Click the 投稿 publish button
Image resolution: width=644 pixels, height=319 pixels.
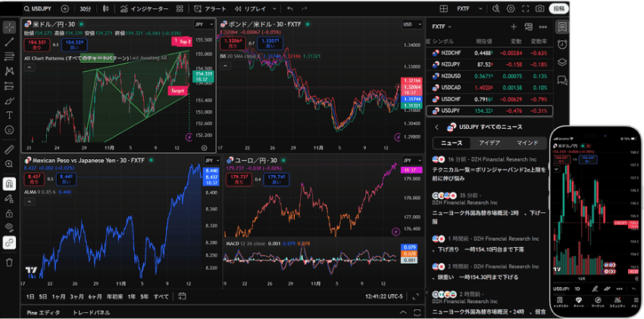pos(558,8)
